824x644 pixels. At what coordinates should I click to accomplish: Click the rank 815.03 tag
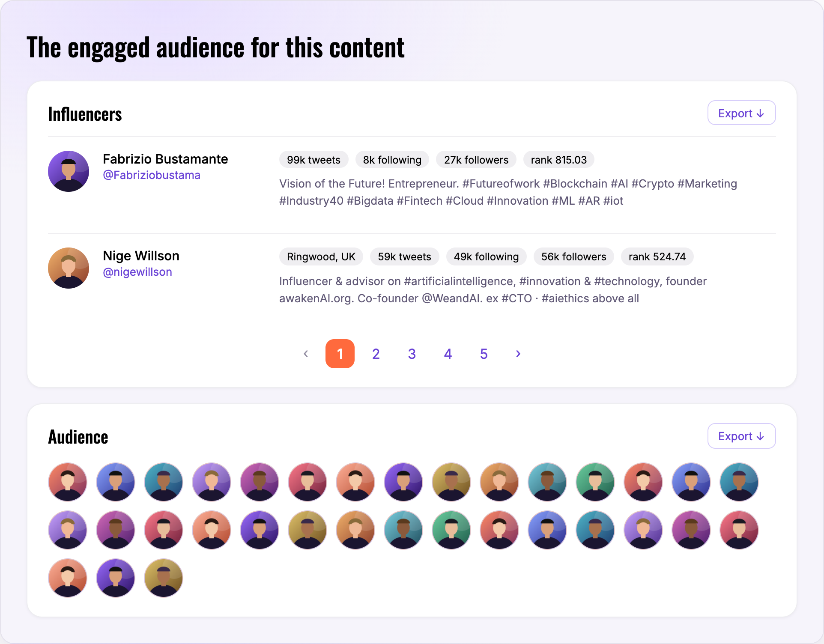point(559,160)
